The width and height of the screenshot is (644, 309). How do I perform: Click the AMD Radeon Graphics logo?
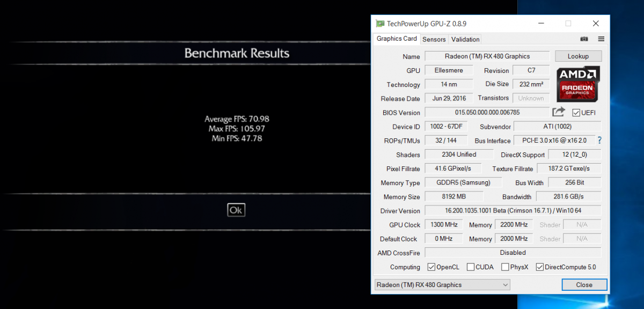(x=577, y=84)
